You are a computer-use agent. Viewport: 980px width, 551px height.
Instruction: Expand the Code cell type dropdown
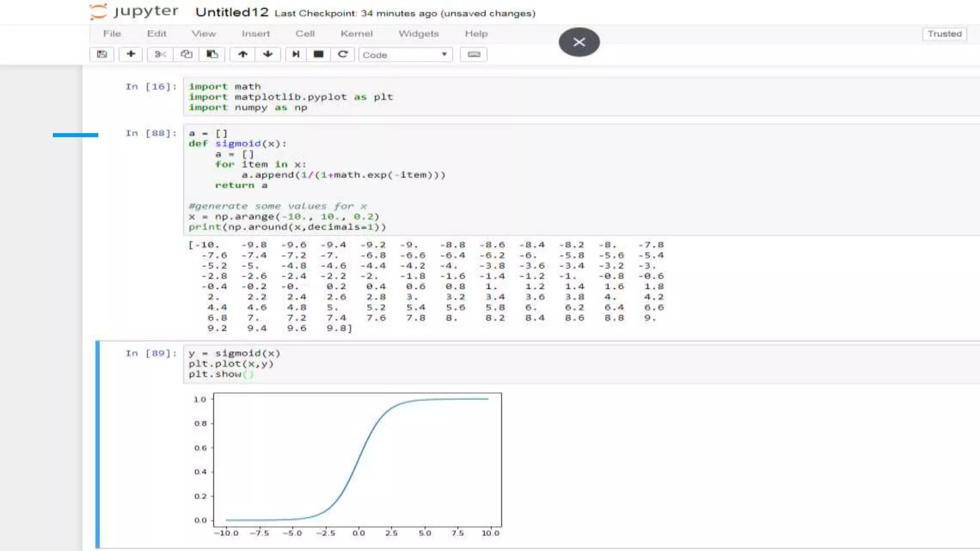[405, 55]
